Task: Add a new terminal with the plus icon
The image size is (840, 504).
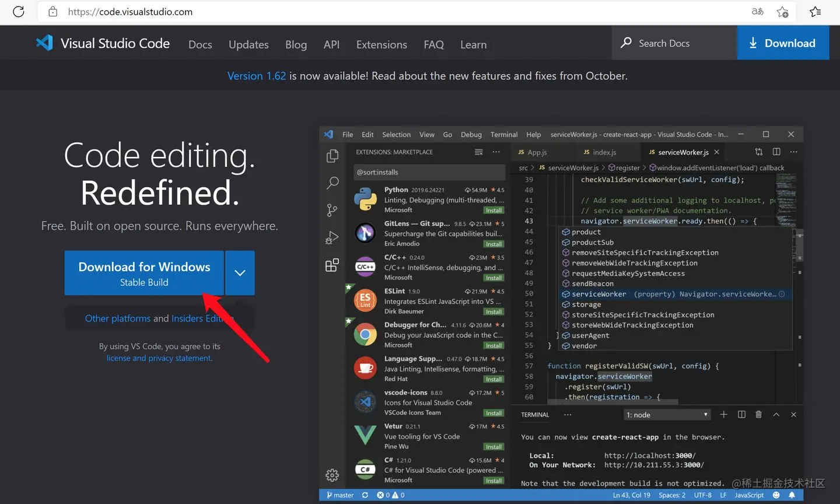Action: pos(724,414)
